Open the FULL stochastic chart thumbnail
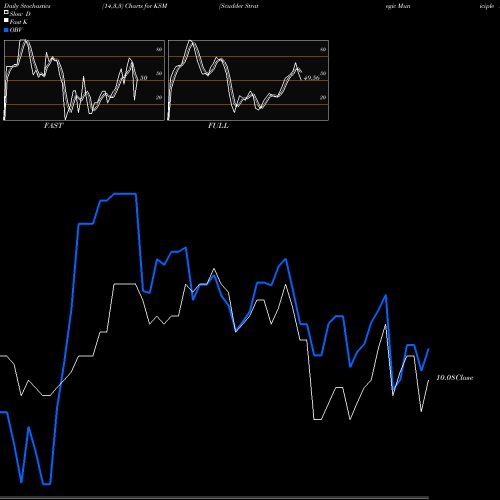 tap(248, 80)
